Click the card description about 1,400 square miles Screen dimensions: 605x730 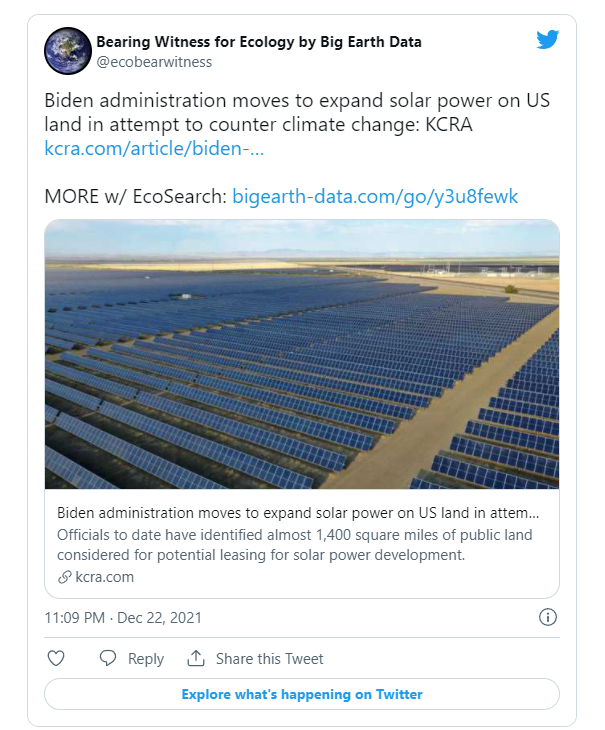point(295,545)
